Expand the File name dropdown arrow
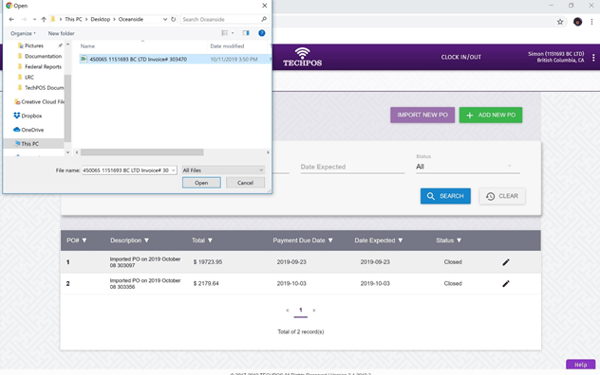 click(x=173, y=170)
